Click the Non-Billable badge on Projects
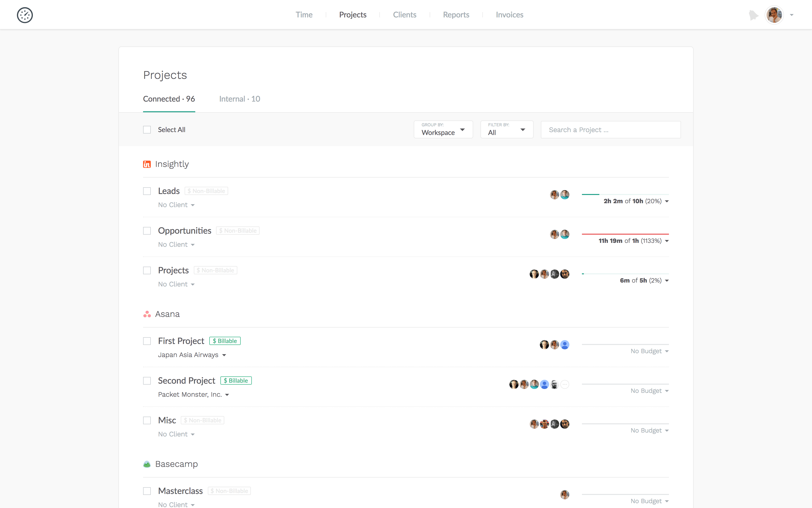The width and height of the screenshot is (812, 508). pyautogui.click(x=215, y=270)
